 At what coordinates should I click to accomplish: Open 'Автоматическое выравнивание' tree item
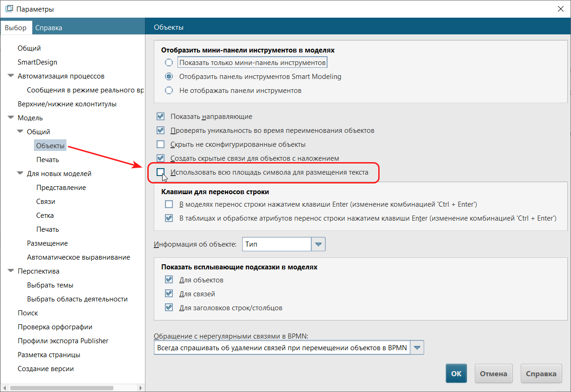[x=79, y=257]
